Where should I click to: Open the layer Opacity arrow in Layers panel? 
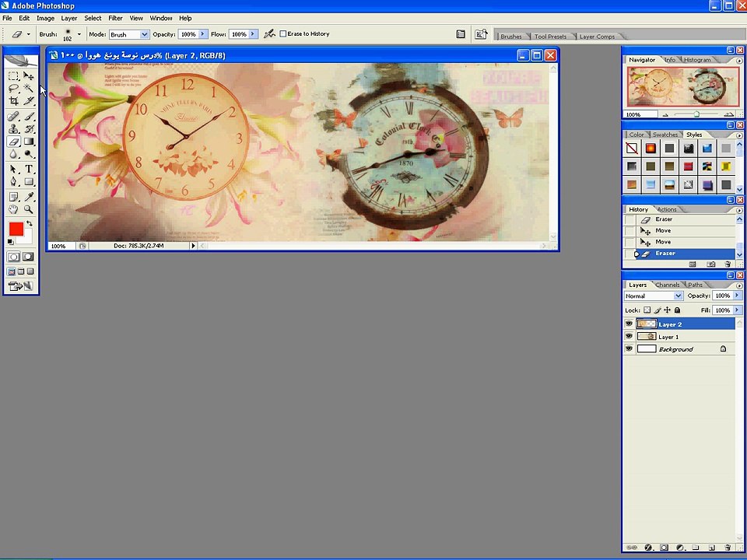coord(737,296)
